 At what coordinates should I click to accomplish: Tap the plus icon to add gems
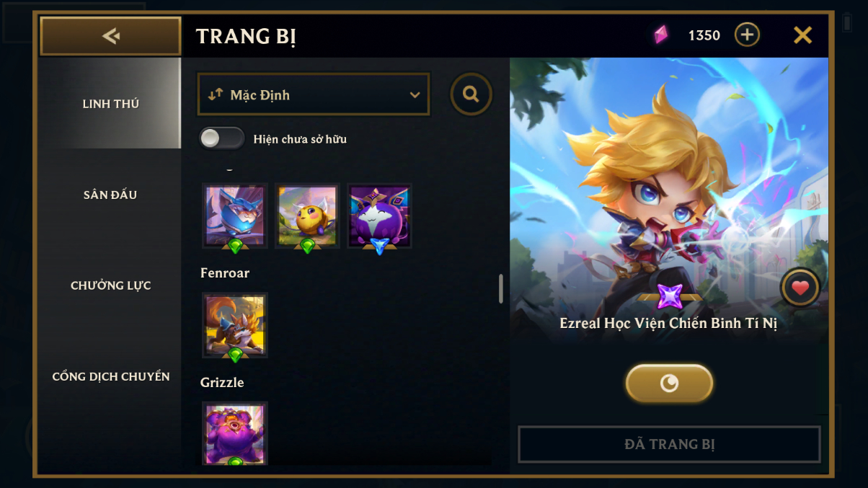(747, 35)
